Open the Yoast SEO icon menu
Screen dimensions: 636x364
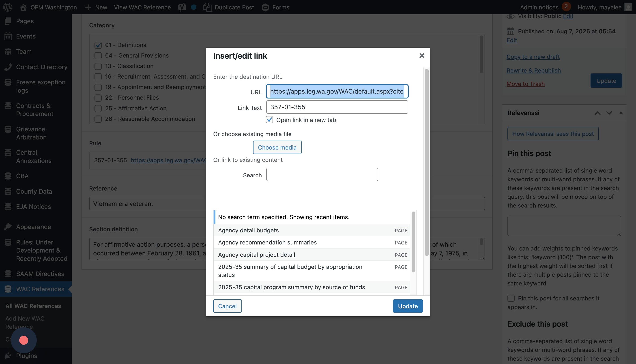[x=182, y=7]
